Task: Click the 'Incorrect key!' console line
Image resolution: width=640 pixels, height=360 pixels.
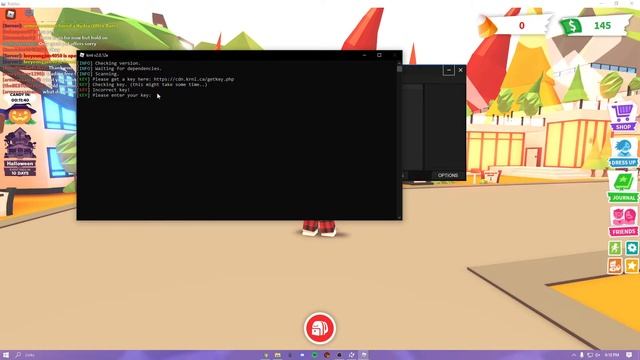Action: 111,90
